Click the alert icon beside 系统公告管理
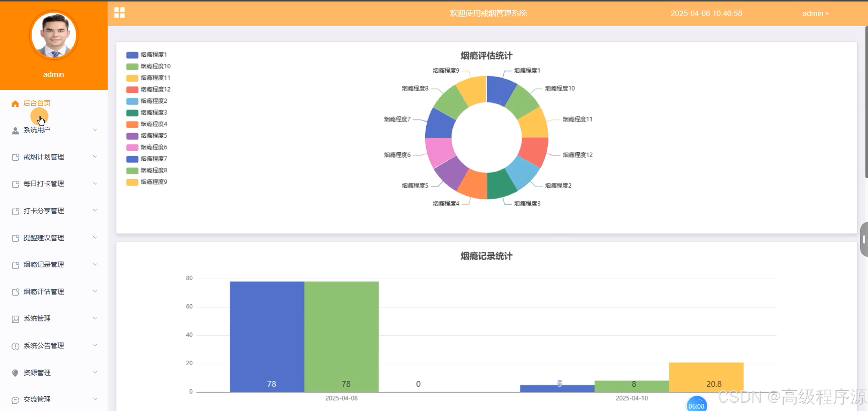The width and height of the screenshot is (868, 411). 15,346
